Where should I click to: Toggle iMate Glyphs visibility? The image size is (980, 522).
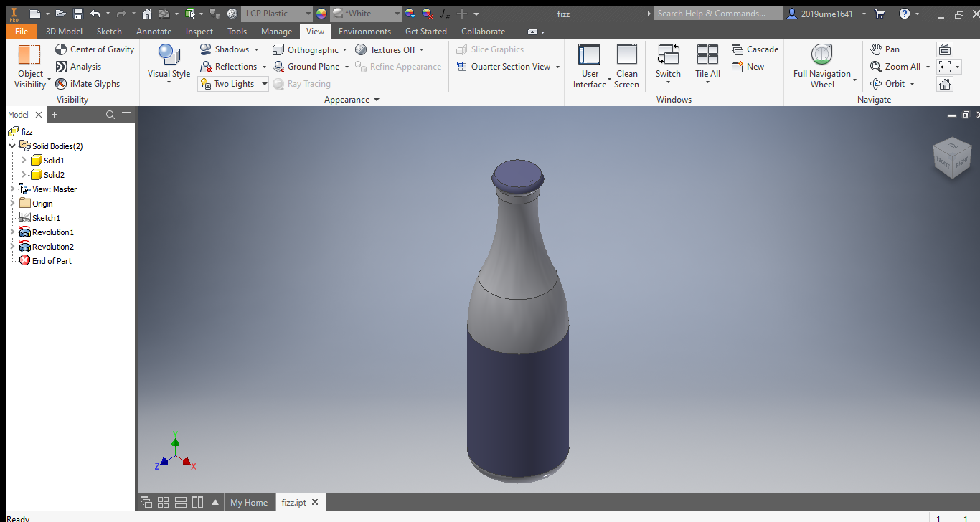tap(62, 84)
